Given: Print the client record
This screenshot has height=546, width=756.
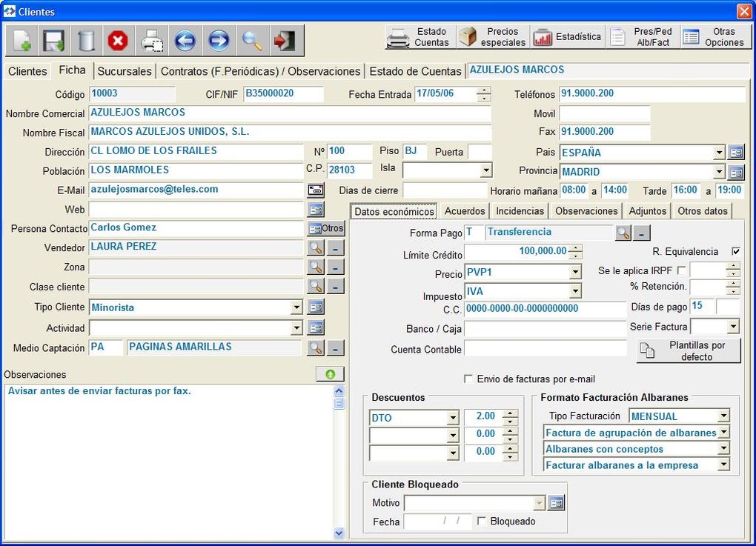Looking at the screenshot, I should tap(152, 41).
